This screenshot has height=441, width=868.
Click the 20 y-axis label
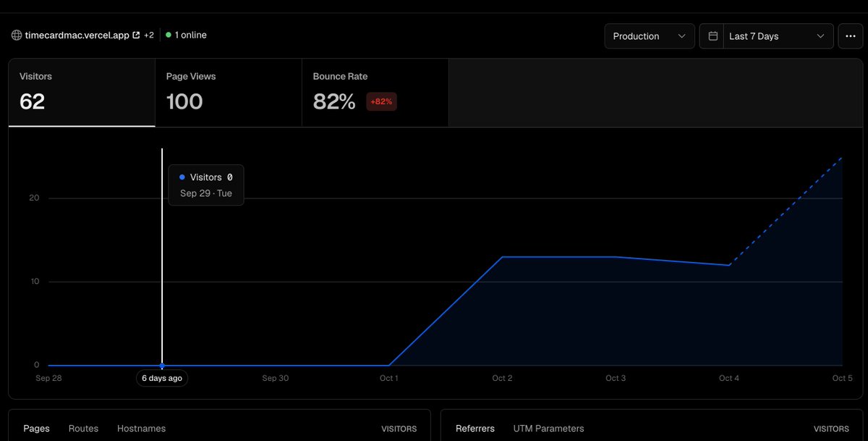(x=34, y=198)
